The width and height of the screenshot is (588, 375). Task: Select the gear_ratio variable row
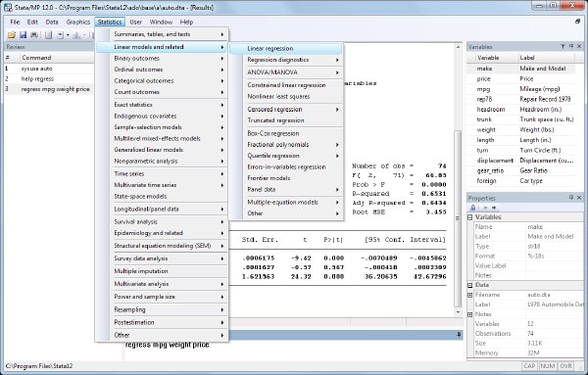click(x=520, y=170)
